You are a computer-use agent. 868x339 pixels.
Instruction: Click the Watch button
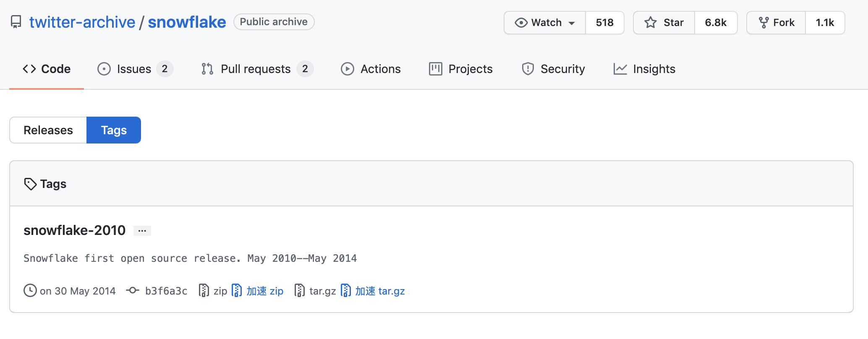[545, 23]
